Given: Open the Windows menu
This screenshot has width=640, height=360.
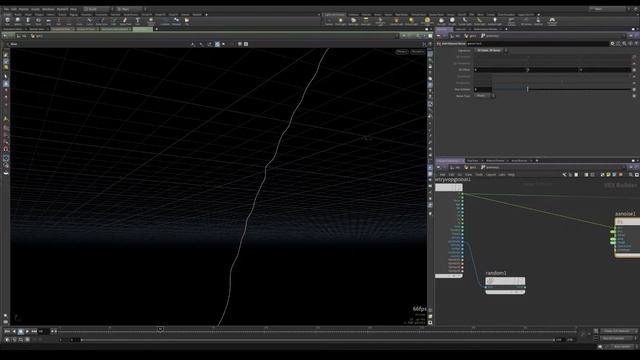Looking at the screenshot, I should point(48,9).
